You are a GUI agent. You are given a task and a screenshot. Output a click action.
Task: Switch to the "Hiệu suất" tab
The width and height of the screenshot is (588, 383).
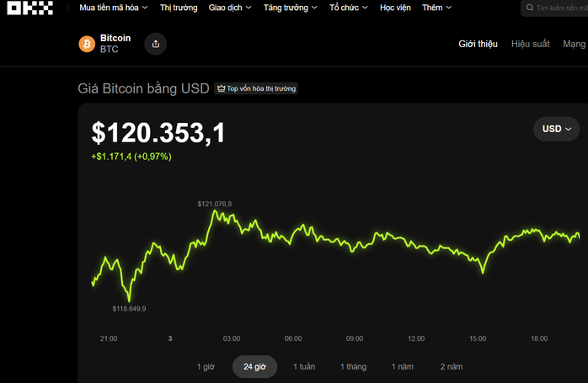pos(530,44)
